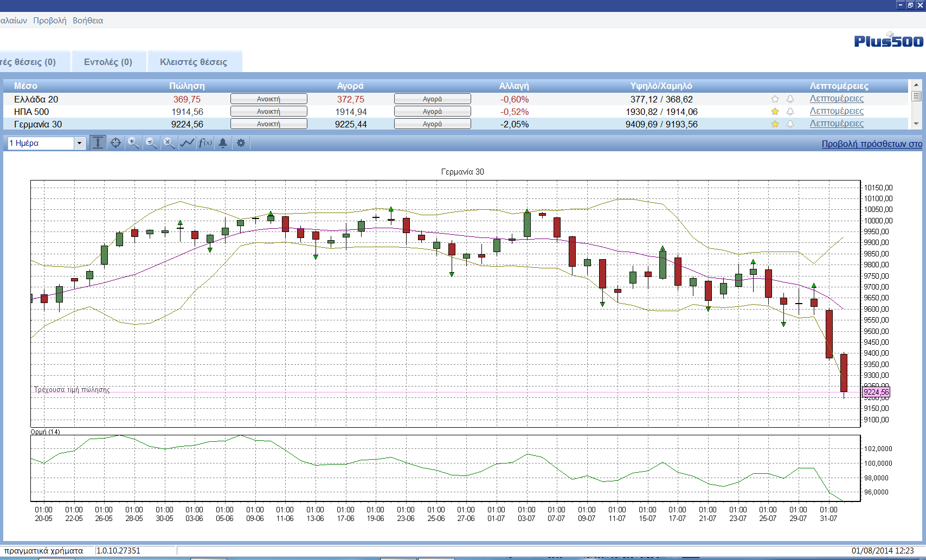The width and height of the screenshot is (926, 560).
Task: Select the vertical auto-scale chart tool
Action: pyautogui.click(x=98, y=143)
